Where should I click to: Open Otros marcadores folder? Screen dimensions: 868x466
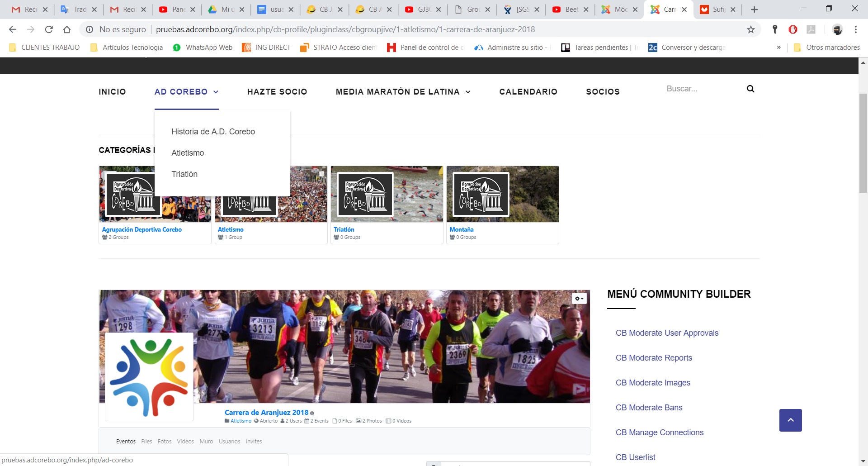pyautogui.click(x=827, y=48)
